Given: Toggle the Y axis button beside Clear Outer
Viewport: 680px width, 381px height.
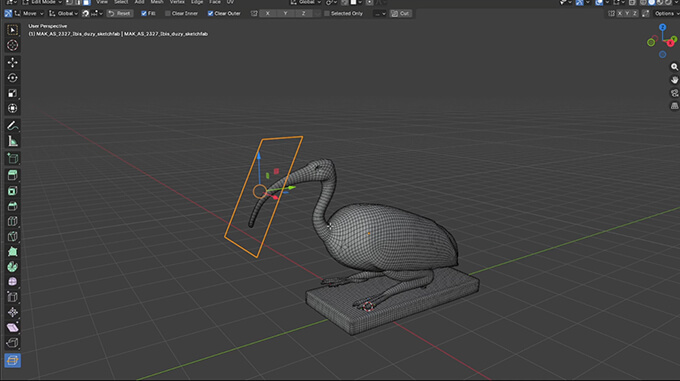Looking at the screenshot, I should click(285, 13).
